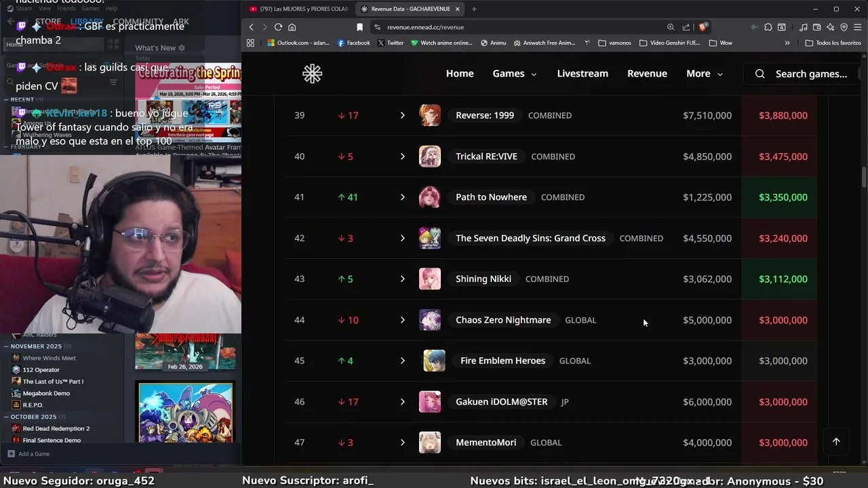Click the Chaos Zero Nightmare game icon

coord(430,320)
